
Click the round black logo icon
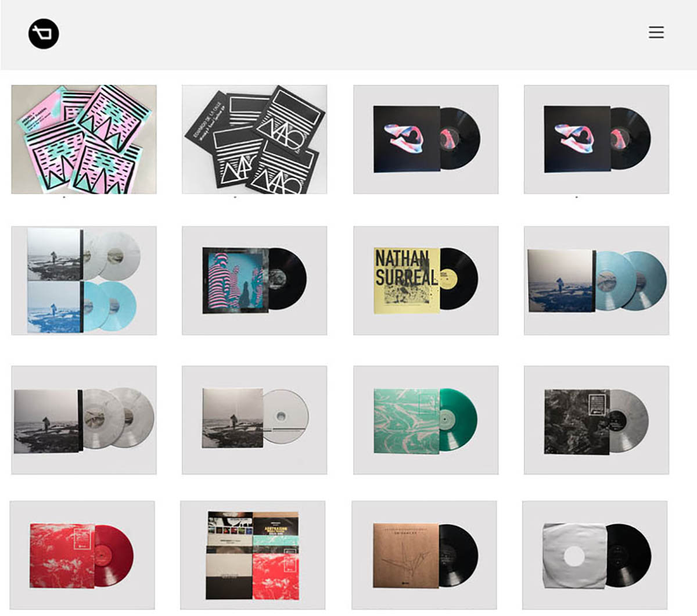coord(44,34)
